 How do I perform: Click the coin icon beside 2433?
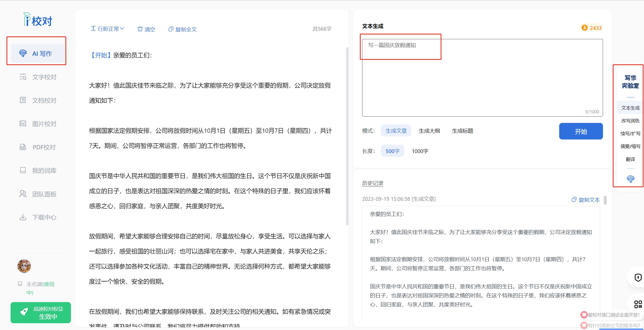pyautogui.click(x=584, y=28)
